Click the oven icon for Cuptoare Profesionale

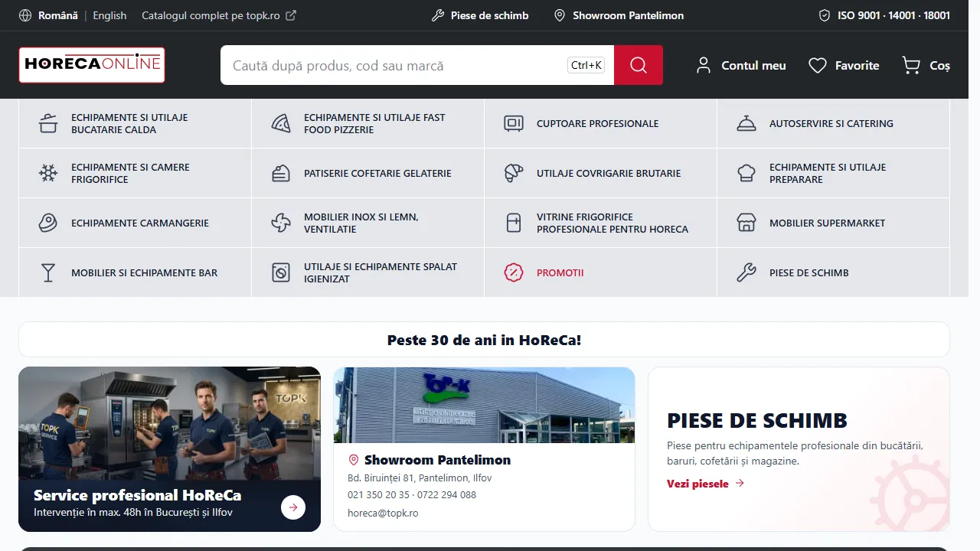pos(514,123)
